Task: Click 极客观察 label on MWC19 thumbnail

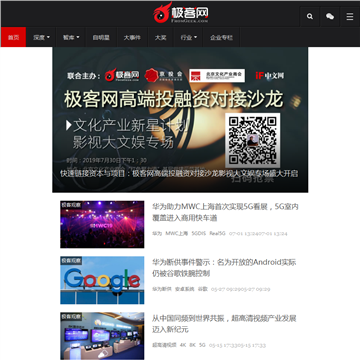Action: [x=71, y=205]
